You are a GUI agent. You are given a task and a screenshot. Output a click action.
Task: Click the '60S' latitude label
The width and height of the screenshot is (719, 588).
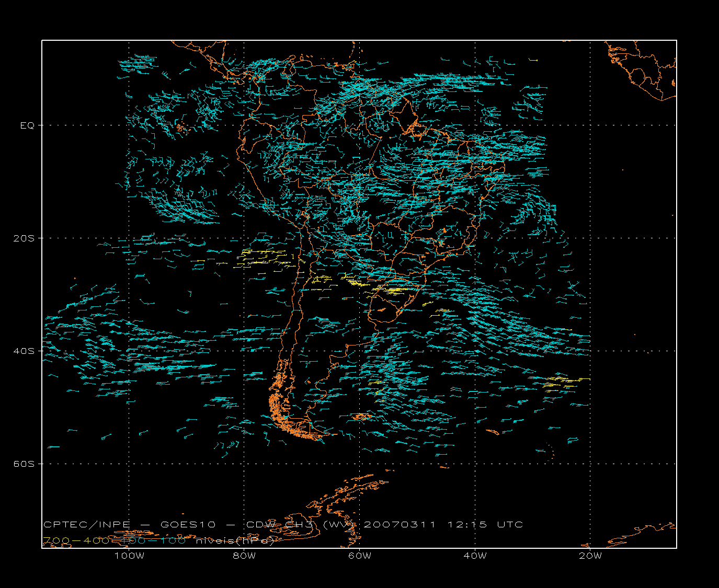click(x=24, y=464)
